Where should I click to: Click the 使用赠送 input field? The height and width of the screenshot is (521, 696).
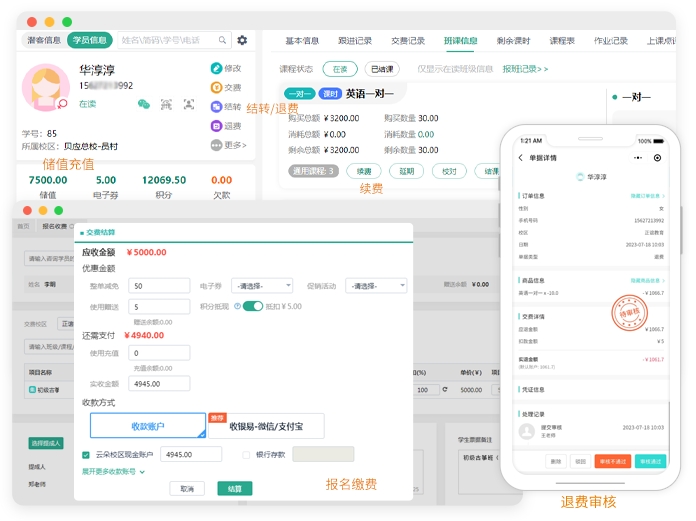point(159,307)
